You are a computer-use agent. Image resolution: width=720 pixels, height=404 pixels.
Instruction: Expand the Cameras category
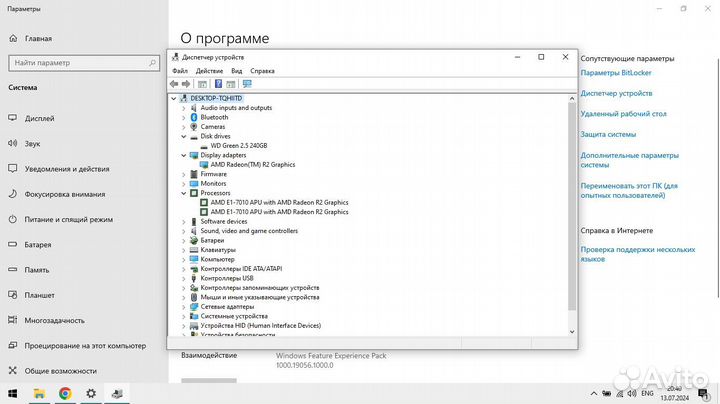[184, 127]
